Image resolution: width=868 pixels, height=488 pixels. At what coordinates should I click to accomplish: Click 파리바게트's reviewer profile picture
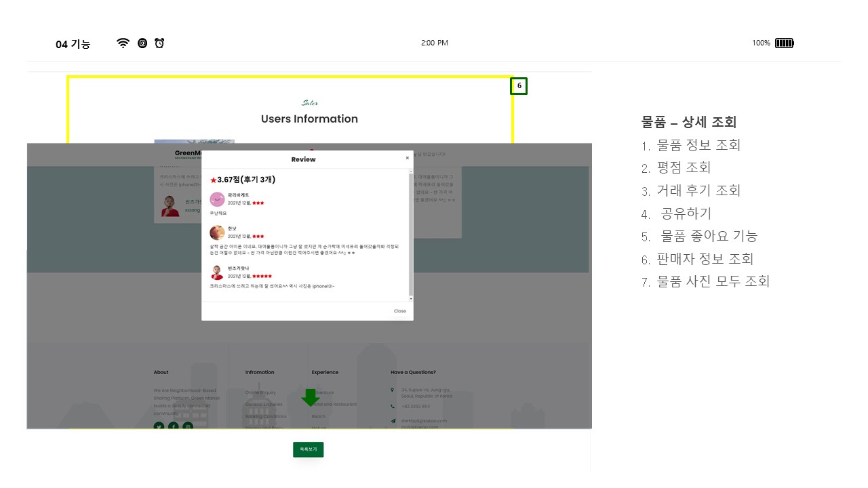[x=217, y=199]
